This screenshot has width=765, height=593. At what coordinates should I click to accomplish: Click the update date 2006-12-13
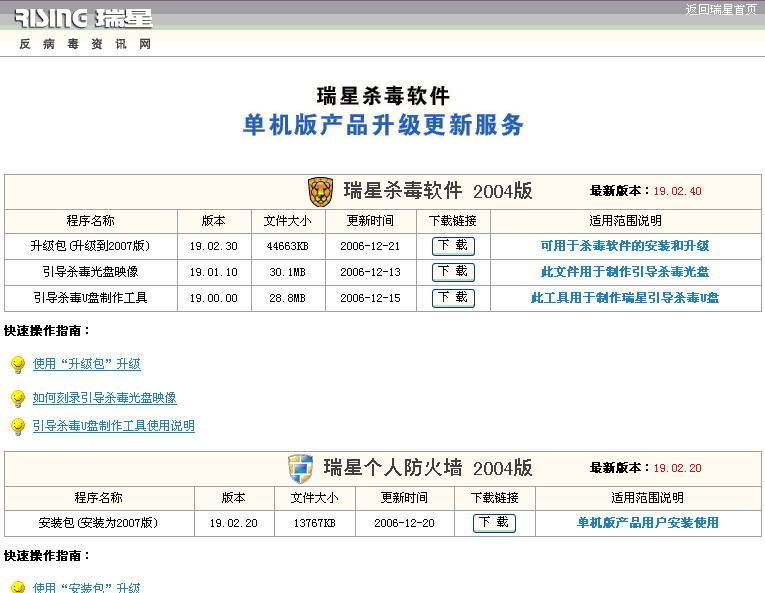370,272
